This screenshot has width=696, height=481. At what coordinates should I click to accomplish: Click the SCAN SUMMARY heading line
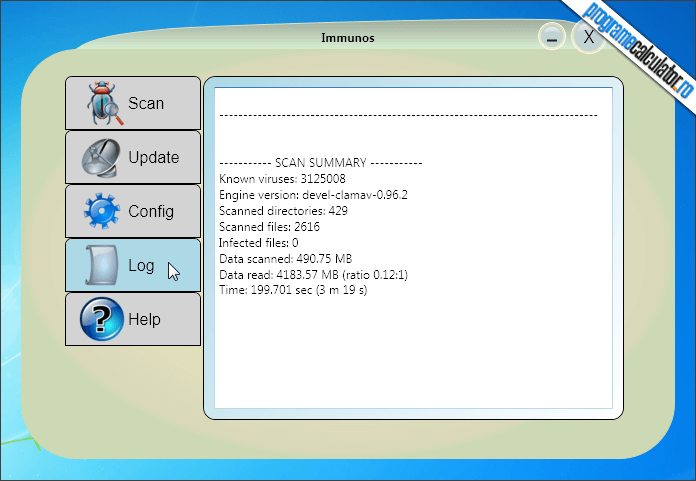click(x=320, y=163)
